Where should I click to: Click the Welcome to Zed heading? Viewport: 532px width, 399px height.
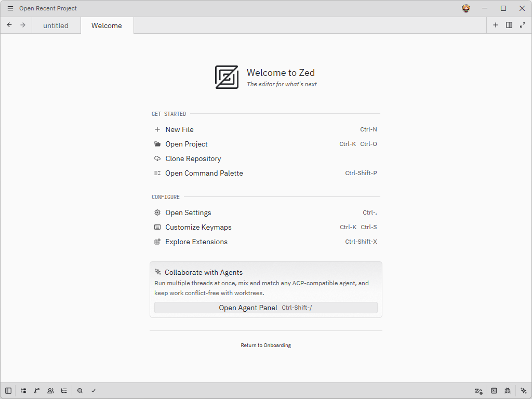[x=281, y=73]
